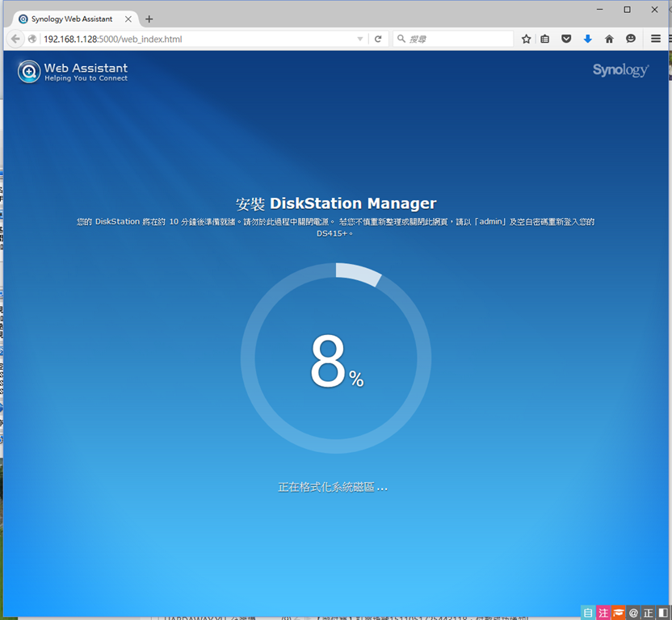The width and height of the screenshot is (672, 620).
Task: Close the Synology Web Assistant tab
Action: point(128,19)
